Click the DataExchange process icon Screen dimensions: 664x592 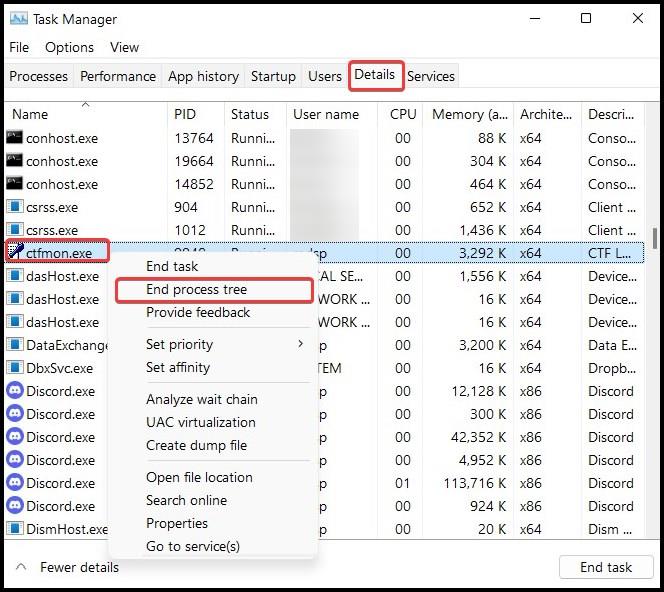[x=15, y=345]
